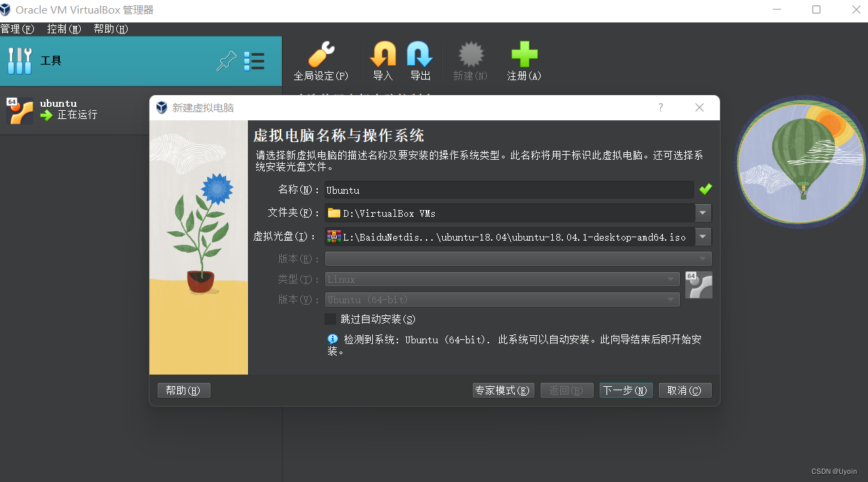This screenshot has width=868, height=482.
Task: Expand the folder (文件夹) dropdown arrow
Action: tap(703, 213)
